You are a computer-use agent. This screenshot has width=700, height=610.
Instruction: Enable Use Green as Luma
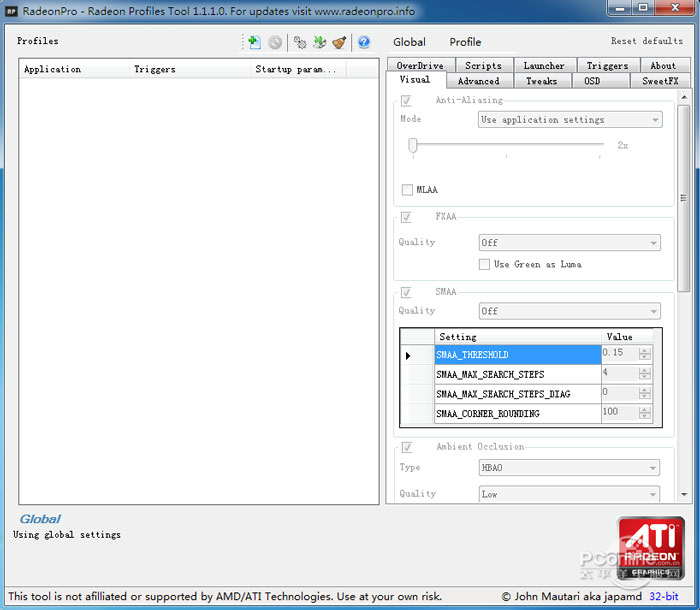(484, 264)
